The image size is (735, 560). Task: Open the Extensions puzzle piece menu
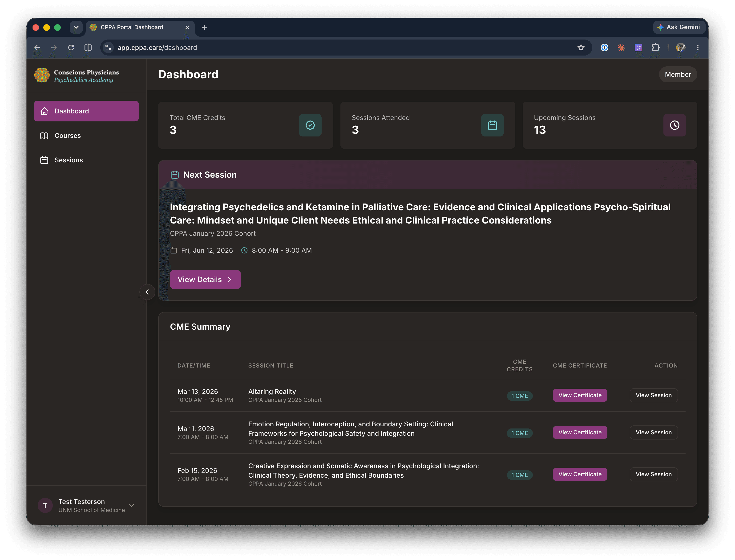pos(656,48)
